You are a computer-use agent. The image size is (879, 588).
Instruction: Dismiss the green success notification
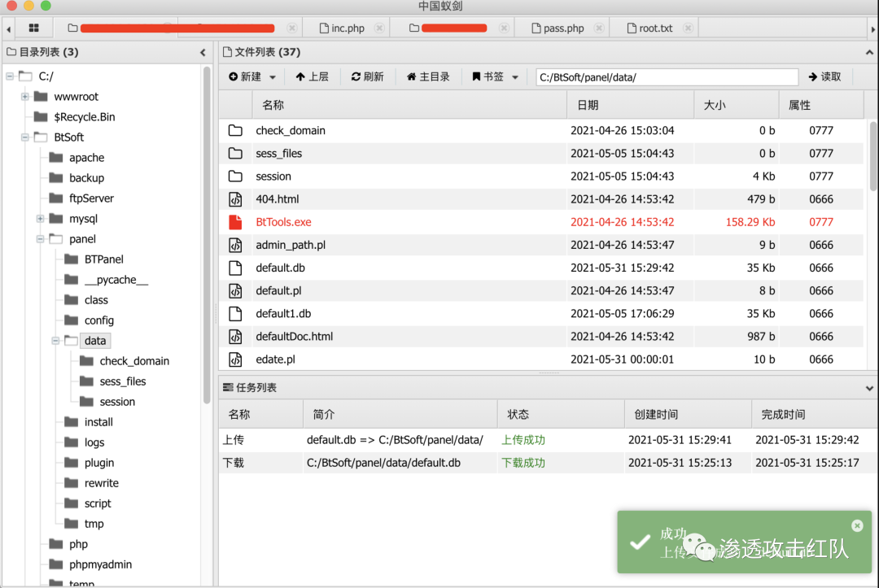coord(856,525)
